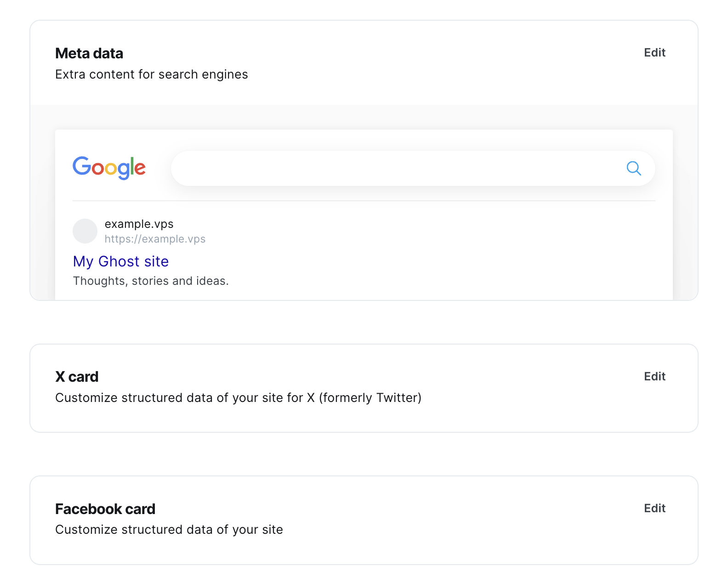Click the Meta data settings card
Image resolution: width=728 pixels, height=588 pixels.
click(364, 64)
